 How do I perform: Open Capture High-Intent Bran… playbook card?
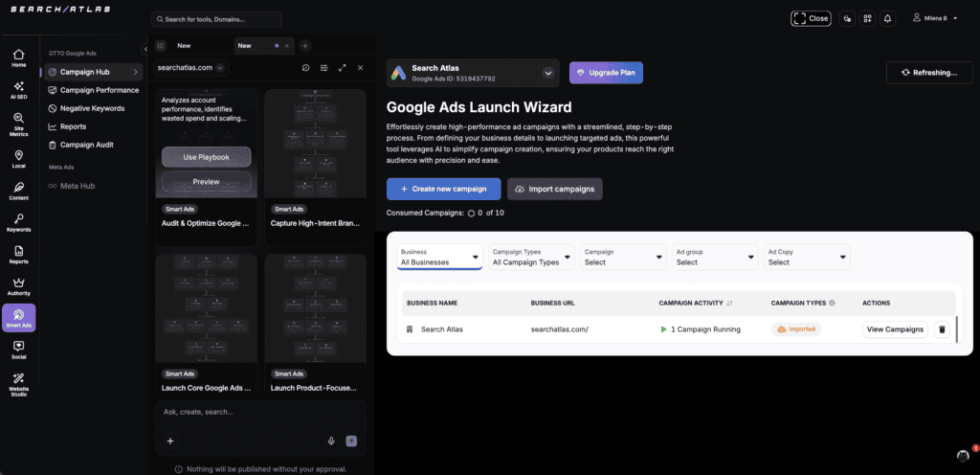click(x=315, y=168)
